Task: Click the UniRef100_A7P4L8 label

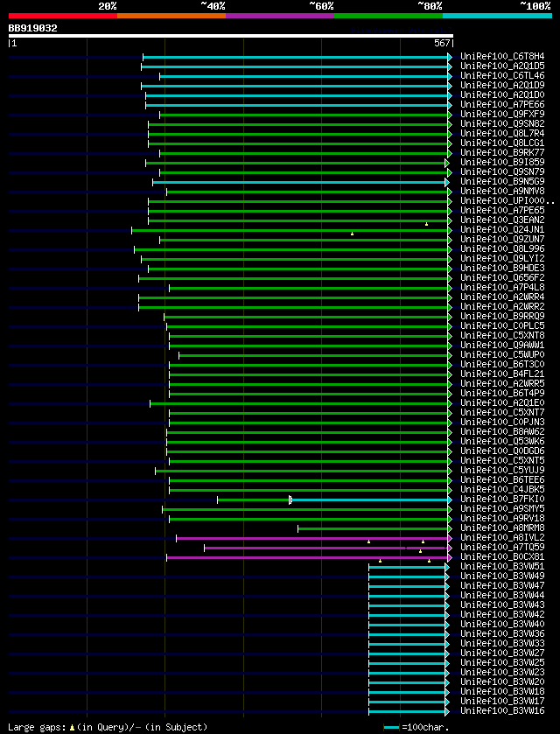Action: click(502, 288)
